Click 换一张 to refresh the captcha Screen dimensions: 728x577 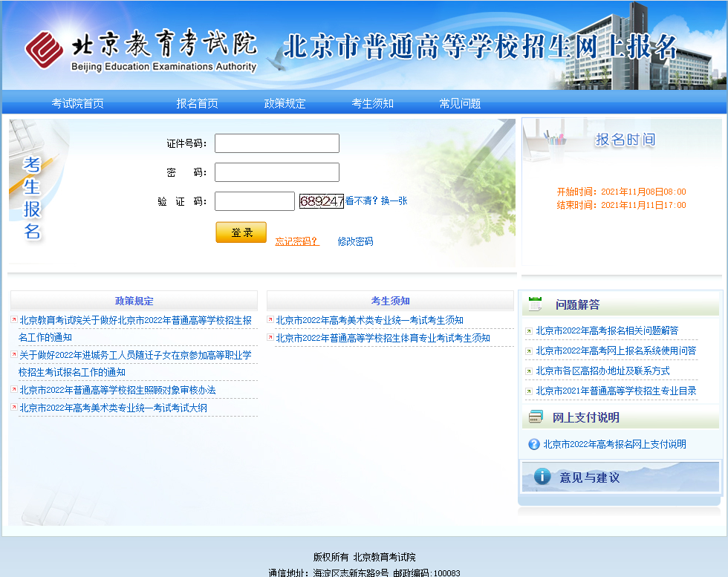point(394,201)
